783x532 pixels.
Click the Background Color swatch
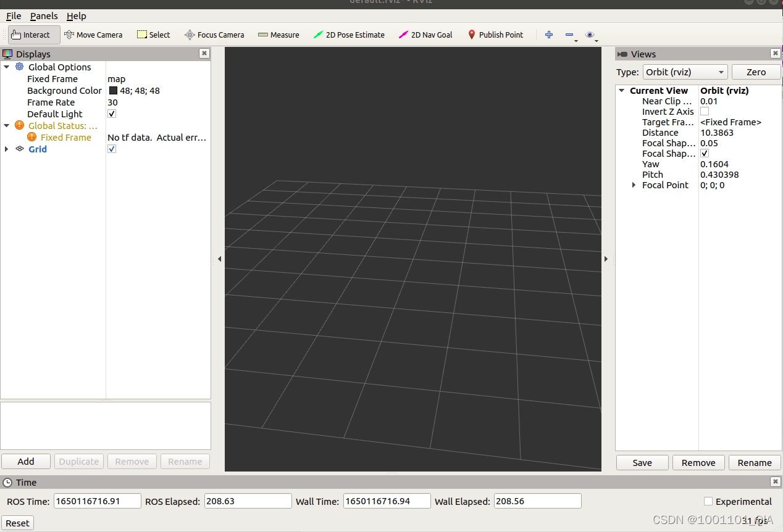pos(113,91)
